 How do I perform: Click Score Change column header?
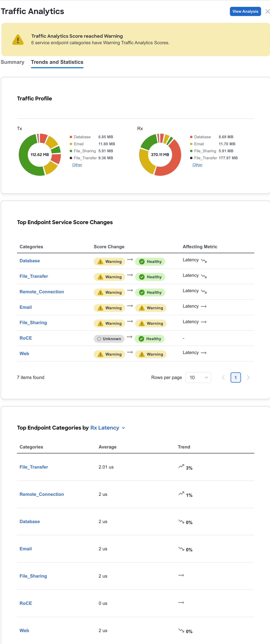click(109, 246)
